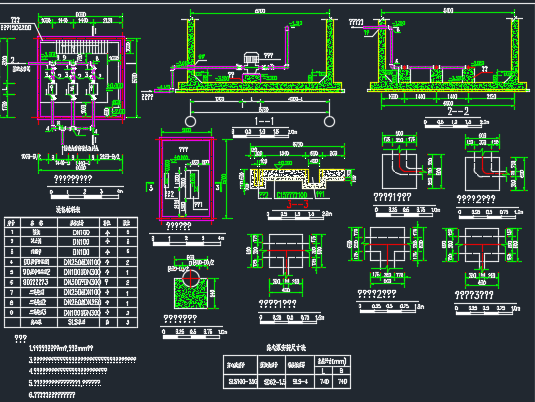
Task: Click the "SLS-4" cell in the pump table
Action: pyautogui.click(x=300, y=382)
